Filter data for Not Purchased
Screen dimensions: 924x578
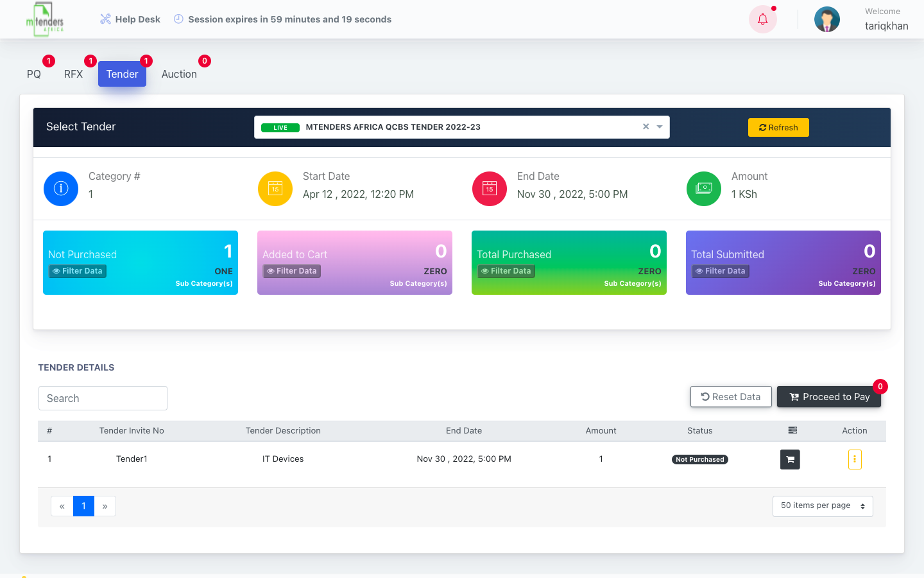pos(78,271)
